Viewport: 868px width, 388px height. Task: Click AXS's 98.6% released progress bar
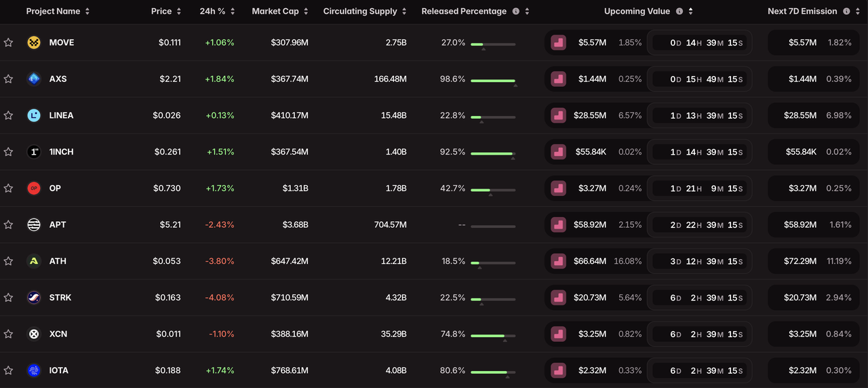tap(493, 81)
